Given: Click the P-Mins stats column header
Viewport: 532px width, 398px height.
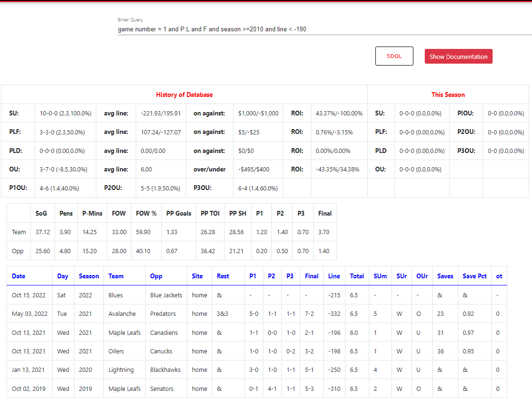Looking at the screenshot, I should click(92, 213).
